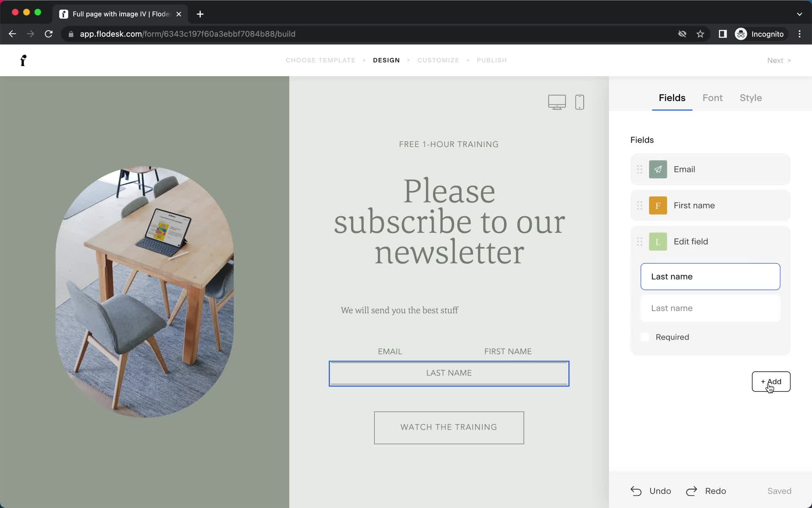Image resolution: width=812 pixels, height=508 pixels.
Task: Click the Undo icon at bottom toolbar
Action: (636, 491)
